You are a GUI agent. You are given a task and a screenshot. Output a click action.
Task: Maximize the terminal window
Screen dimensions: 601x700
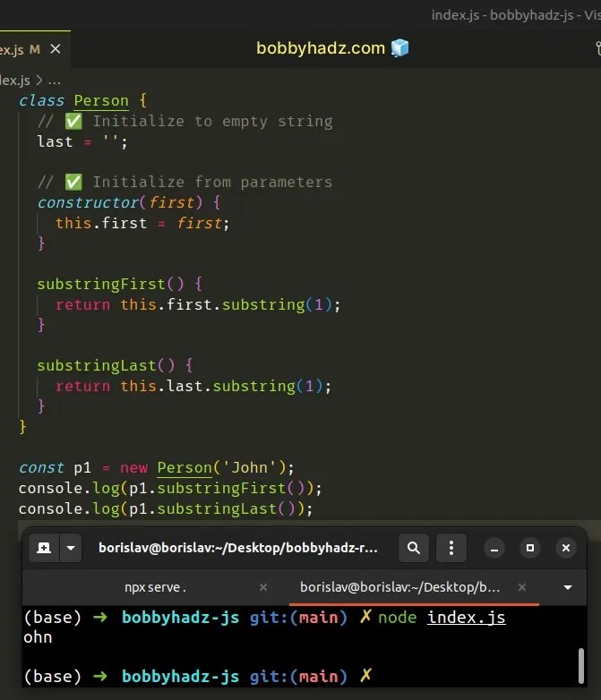click(x=530, y=548)
